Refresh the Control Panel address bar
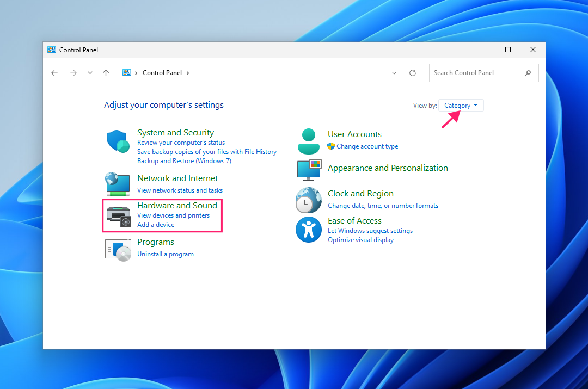The height and width of the screenshot is (389, 588). click(413, 73)
